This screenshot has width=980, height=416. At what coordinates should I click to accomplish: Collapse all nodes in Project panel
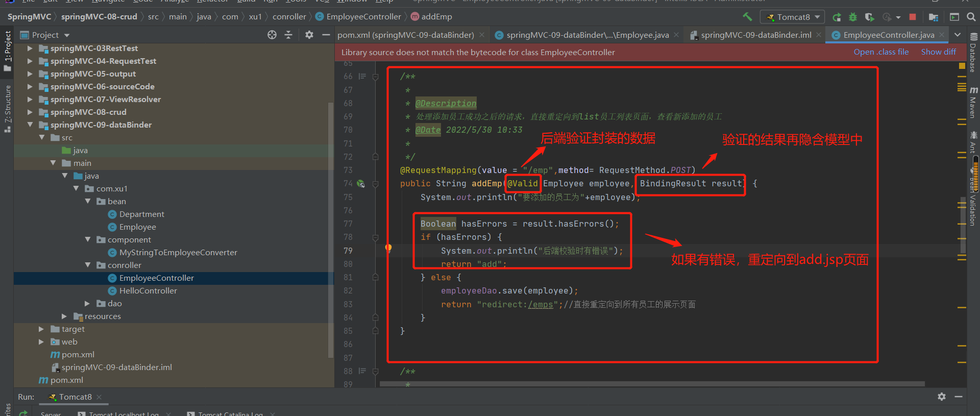coord(288,35)
